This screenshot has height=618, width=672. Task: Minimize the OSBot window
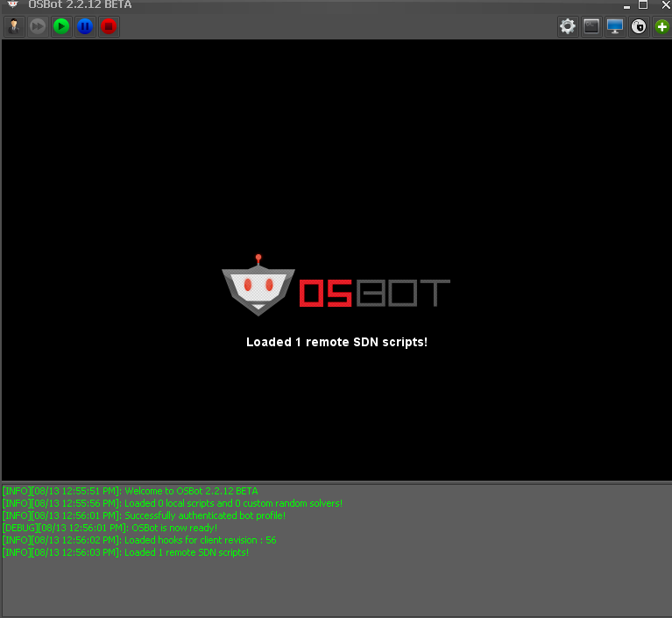pyautogui.click(x=626, y=5)
